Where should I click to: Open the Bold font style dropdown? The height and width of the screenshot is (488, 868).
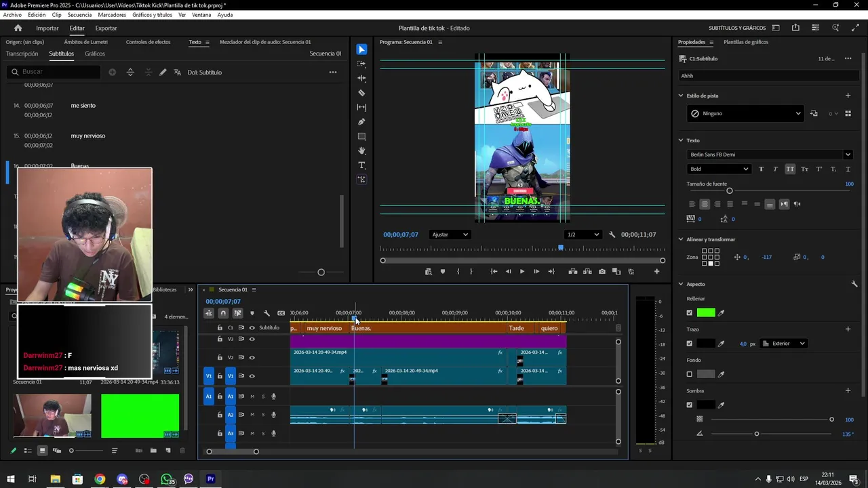pos(719,169)
